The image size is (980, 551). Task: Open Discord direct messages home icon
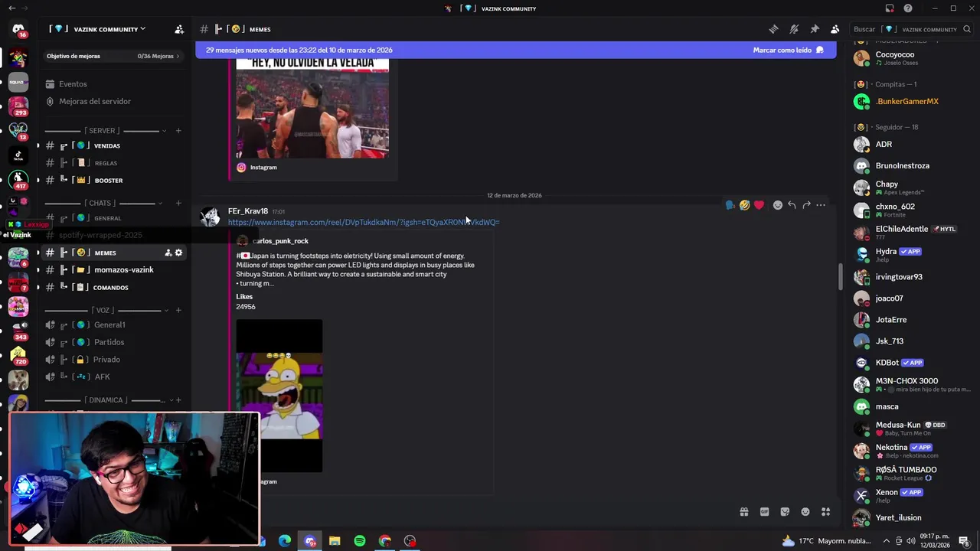[18, 29]
